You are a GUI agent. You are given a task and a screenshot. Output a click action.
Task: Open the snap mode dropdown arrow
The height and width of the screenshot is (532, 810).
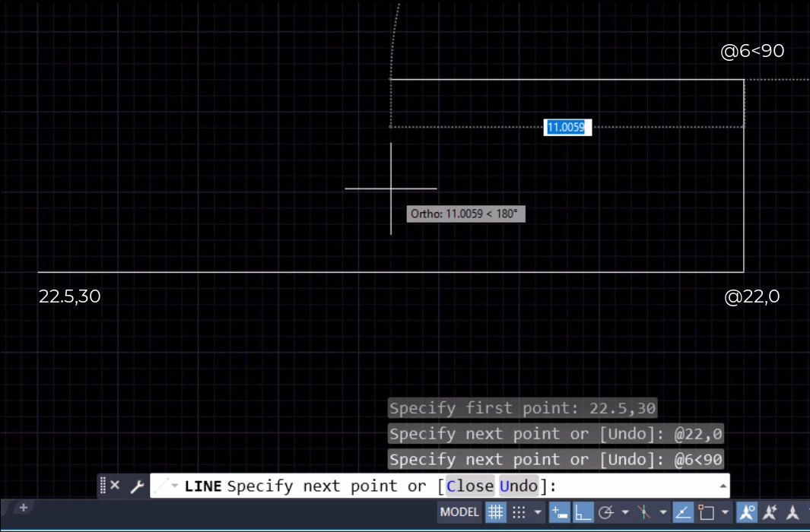[x=537, y=512]
